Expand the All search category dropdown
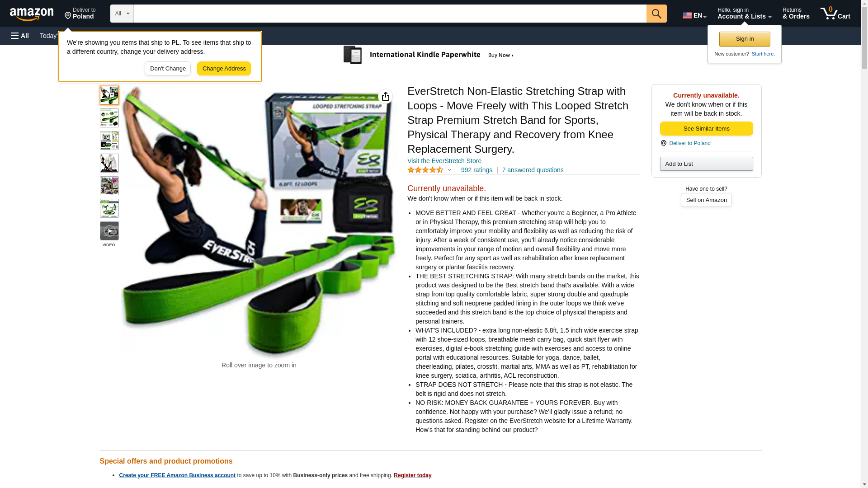The image size is (868, 488). click(x=122, y=14)
